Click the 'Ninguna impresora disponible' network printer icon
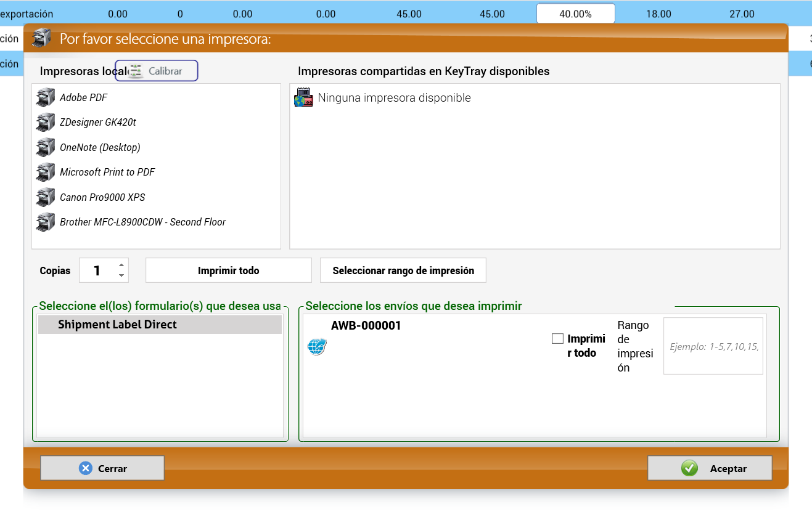 tap(304, 97)
